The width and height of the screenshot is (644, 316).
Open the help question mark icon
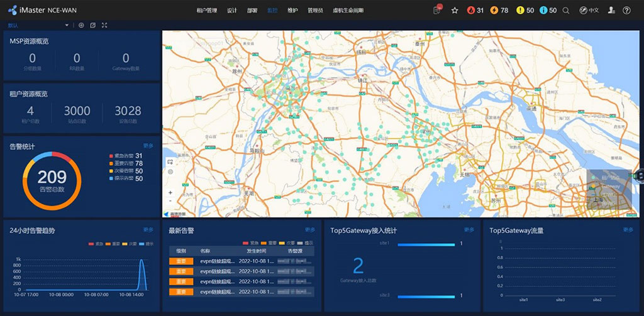tap(626, 11)
